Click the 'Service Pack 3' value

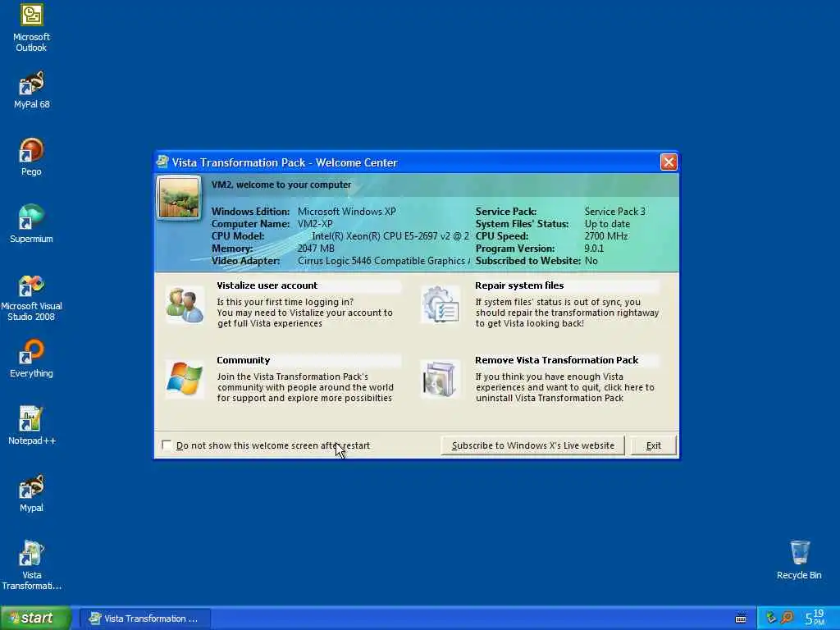[x=615, y=212]
